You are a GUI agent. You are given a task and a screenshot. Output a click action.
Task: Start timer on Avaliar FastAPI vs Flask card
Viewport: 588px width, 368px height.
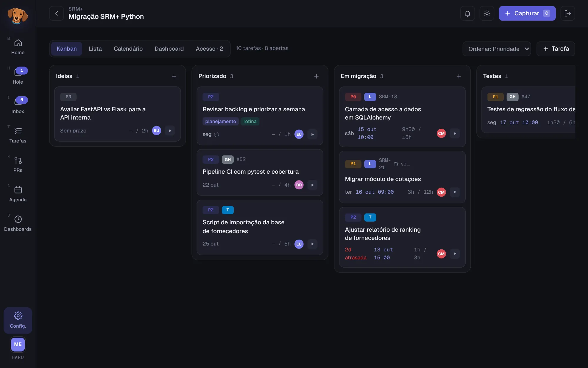[x=170, y=131]
